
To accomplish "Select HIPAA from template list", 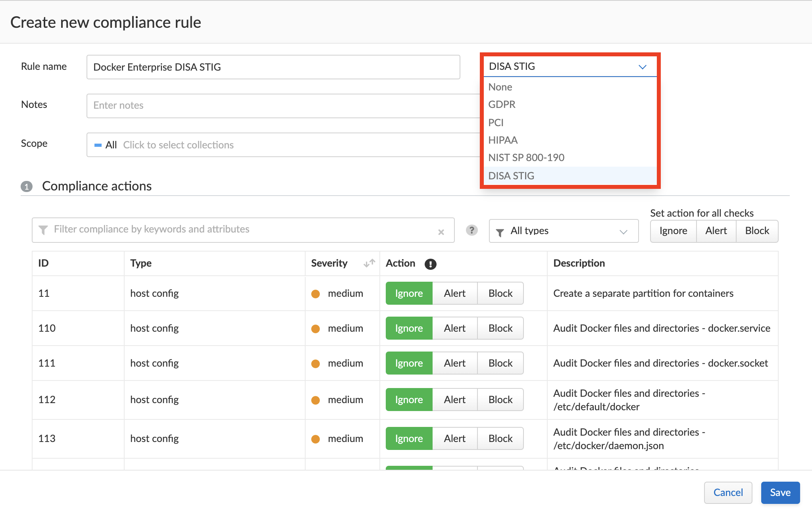I will click(570, 140).
